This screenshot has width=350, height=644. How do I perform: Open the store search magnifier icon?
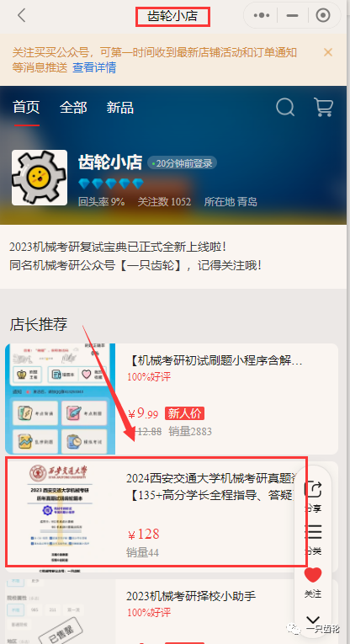pos(285,108)
